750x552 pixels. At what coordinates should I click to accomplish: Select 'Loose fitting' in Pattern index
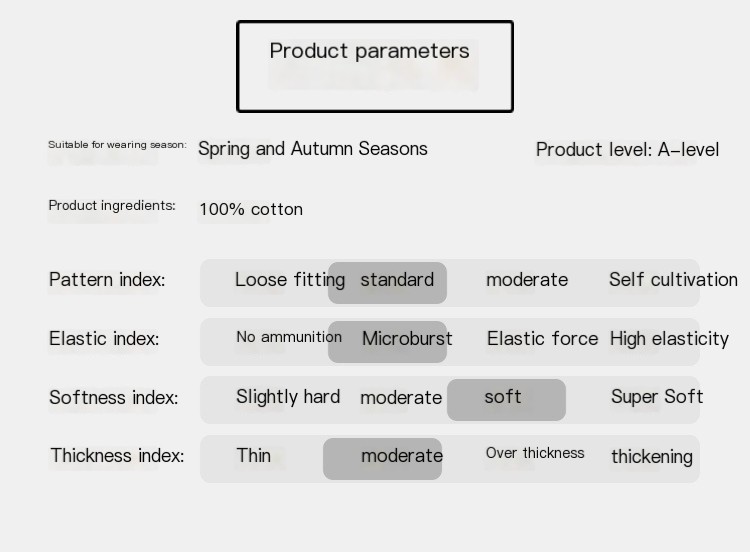coord(290,280)
